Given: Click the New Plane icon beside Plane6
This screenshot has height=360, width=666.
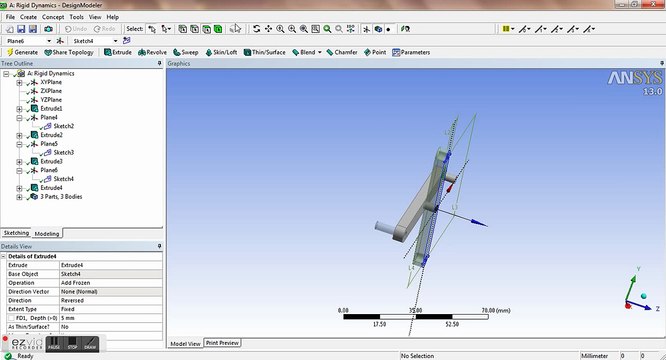Looking at the screenshot, I should (60, 41).
